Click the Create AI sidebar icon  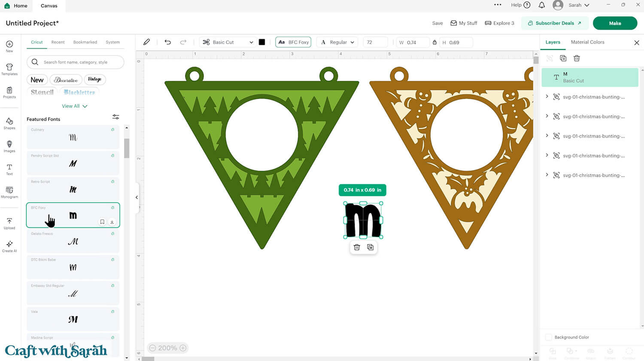click(x=9, y=246)
